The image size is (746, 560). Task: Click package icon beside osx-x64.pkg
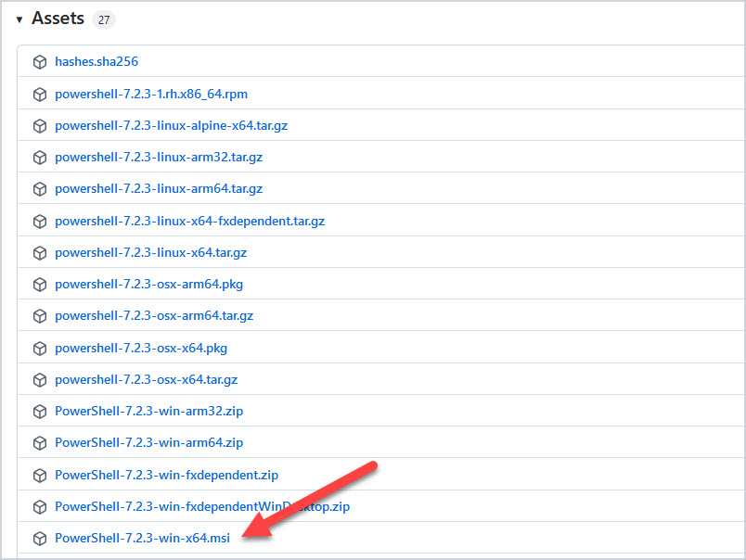40,349
